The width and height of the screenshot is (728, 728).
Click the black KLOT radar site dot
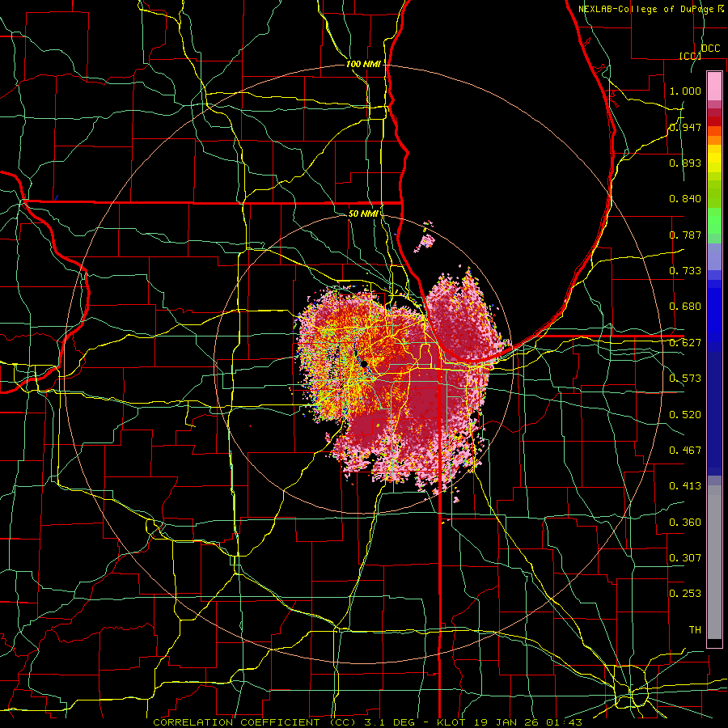point(365,364)
